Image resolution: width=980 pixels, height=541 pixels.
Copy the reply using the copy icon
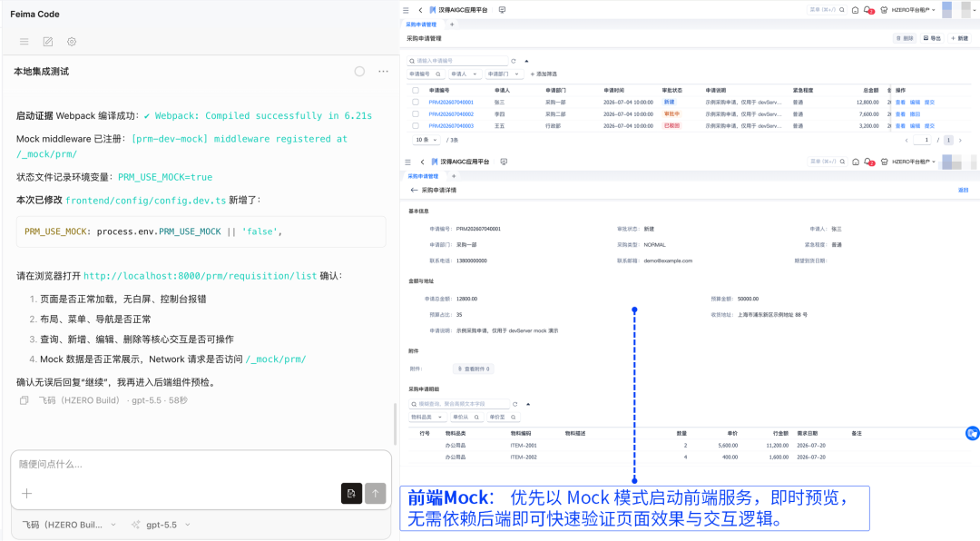tap(24, 400)
